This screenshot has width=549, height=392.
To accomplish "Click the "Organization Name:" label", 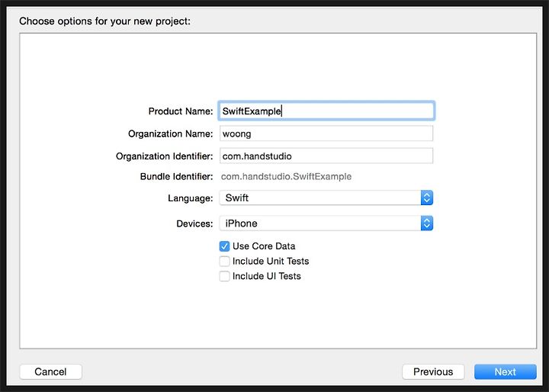I will coord(171,133).
